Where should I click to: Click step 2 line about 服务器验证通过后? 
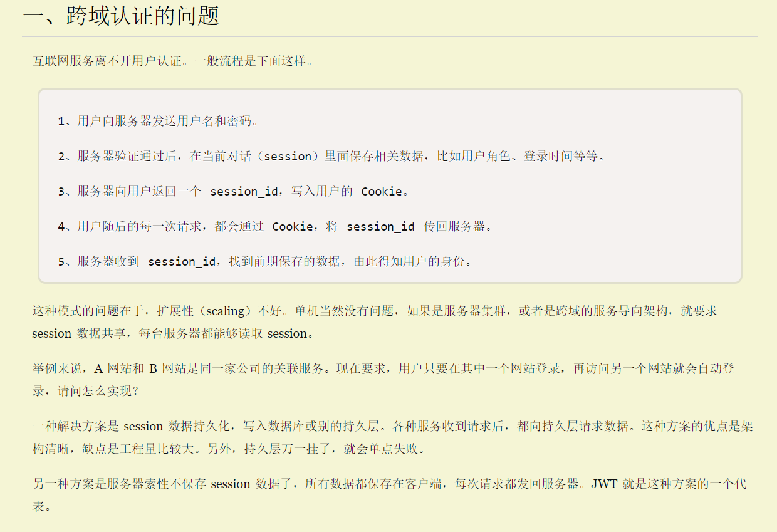332,157
